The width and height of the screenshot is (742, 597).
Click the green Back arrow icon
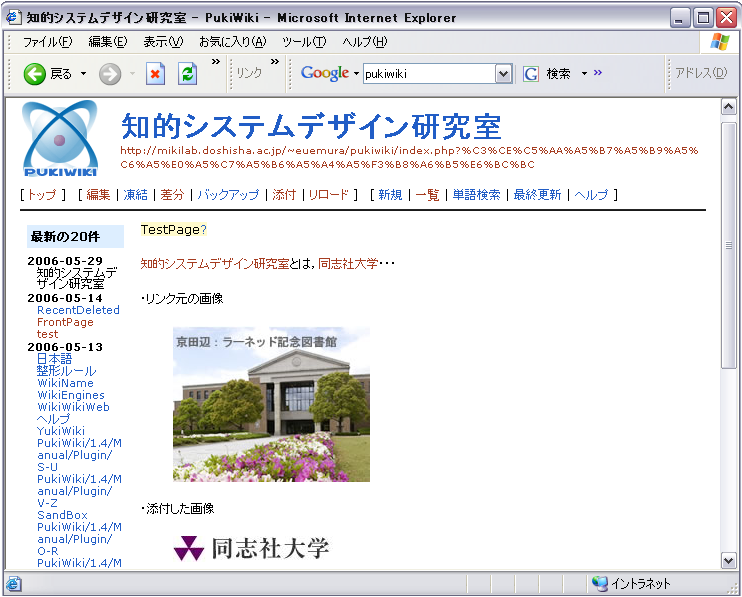point(35,74)
